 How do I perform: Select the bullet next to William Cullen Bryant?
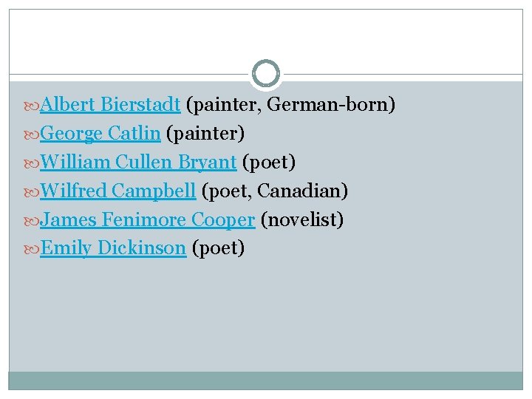pos(33,163)
